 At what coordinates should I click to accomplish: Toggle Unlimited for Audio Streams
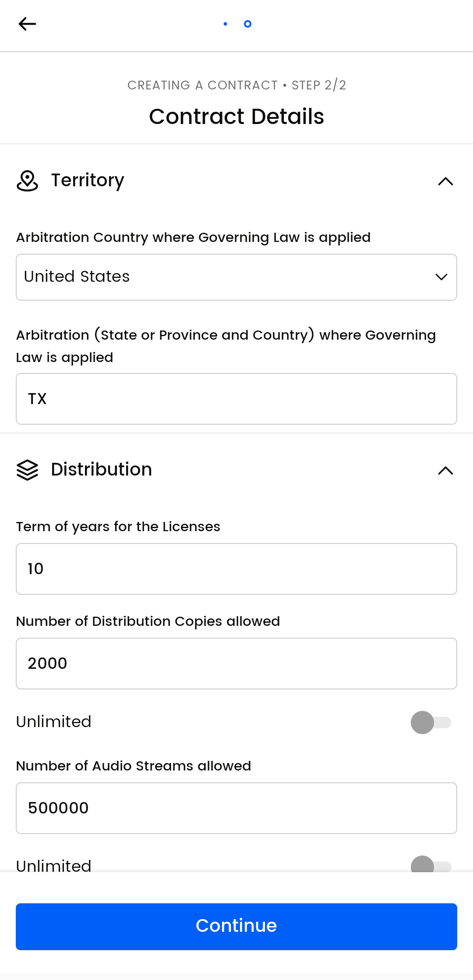431,865
